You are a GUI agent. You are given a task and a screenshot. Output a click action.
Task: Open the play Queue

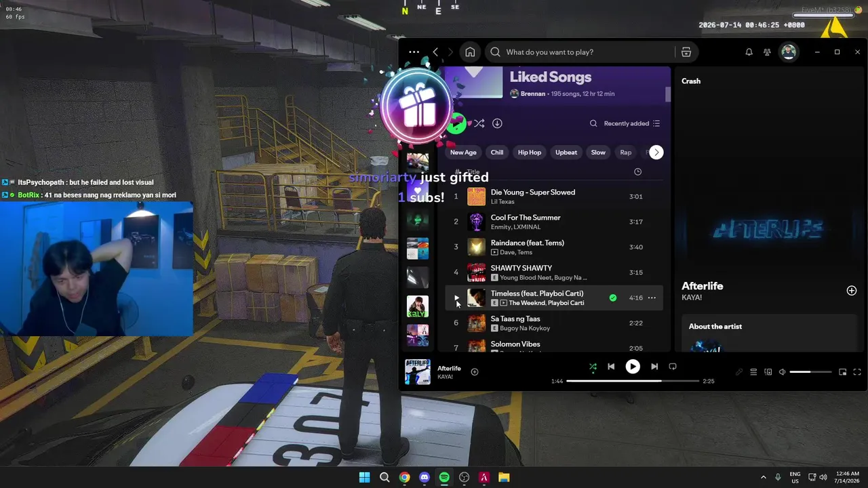click(x=753, y=372)
